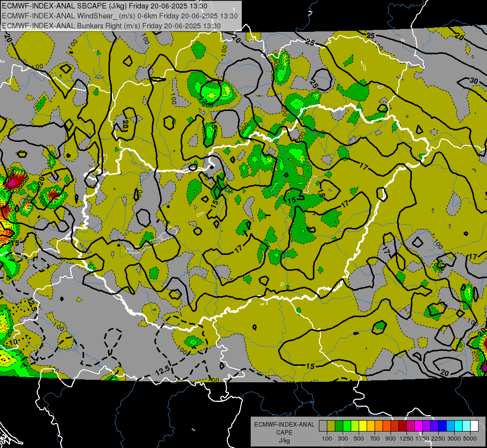Click the dashed 12.5 contour label near bottom
Screen dimensions: 487x448
pyautogui.click(x=163, y=370)
